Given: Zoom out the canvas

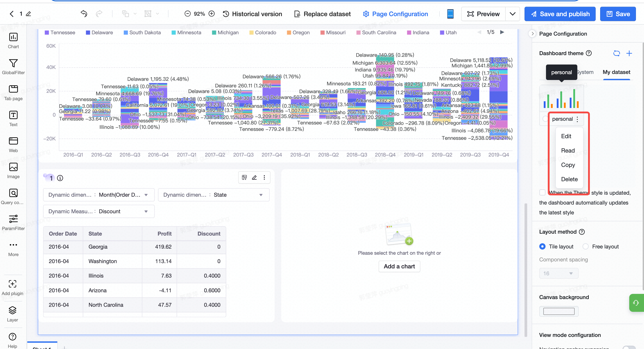Looking at the screenshot, I should tap(188, 14).
